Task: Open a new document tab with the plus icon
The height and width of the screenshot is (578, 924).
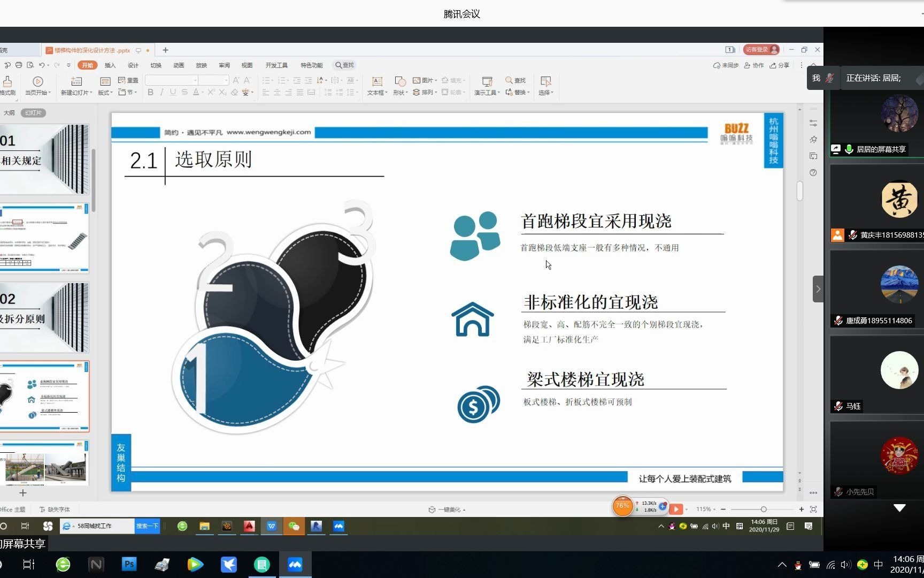Action: [x=165, y=50]
